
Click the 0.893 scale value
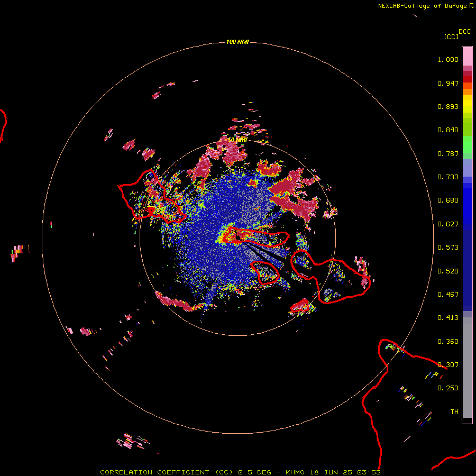tap(448, 106)
